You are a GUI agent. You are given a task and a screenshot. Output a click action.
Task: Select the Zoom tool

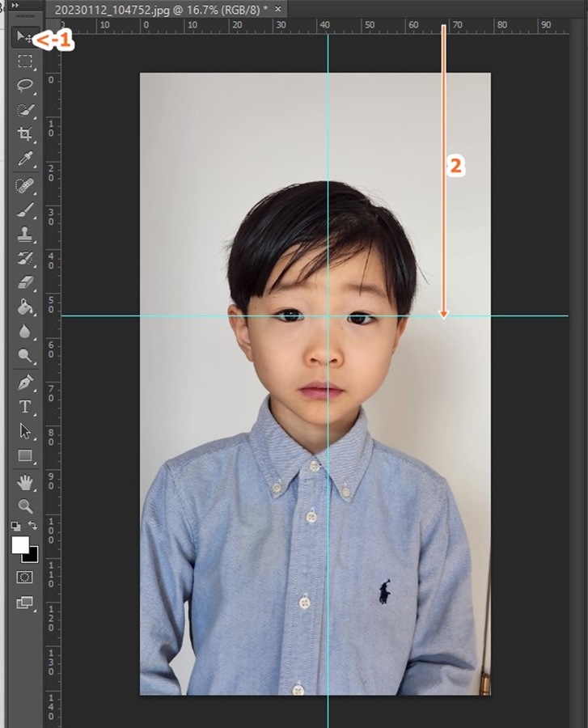(x=24, y=506)
